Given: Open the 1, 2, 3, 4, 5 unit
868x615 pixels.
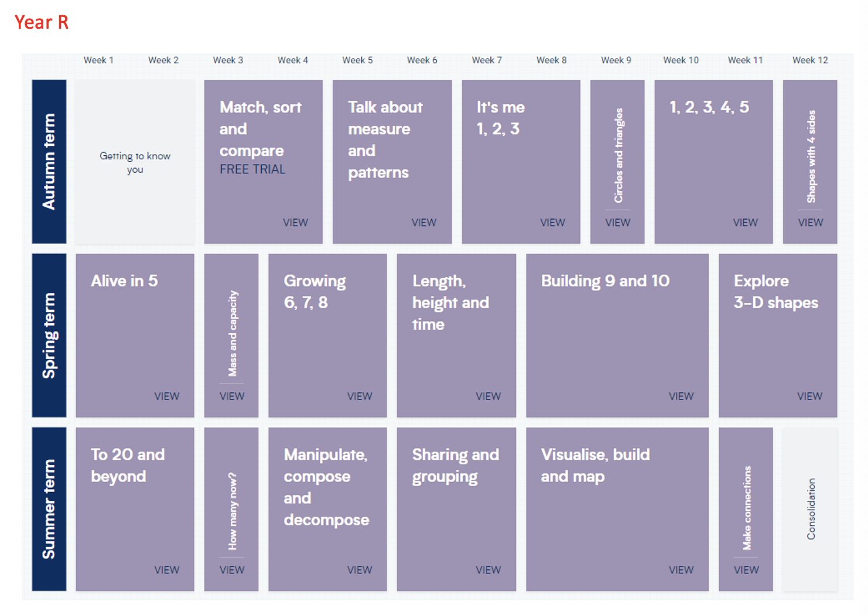Looking at the screenshot, I should point(713,161).
